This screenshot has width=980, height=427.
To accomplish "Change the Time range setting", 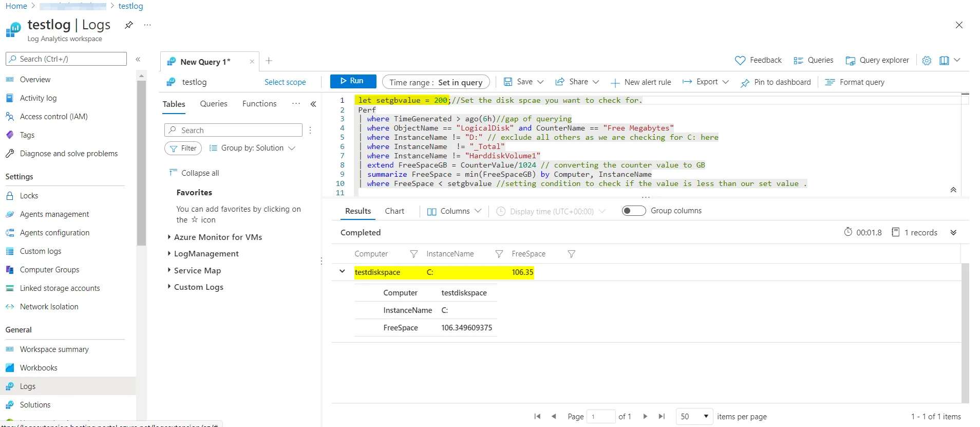I will [436, 82].
